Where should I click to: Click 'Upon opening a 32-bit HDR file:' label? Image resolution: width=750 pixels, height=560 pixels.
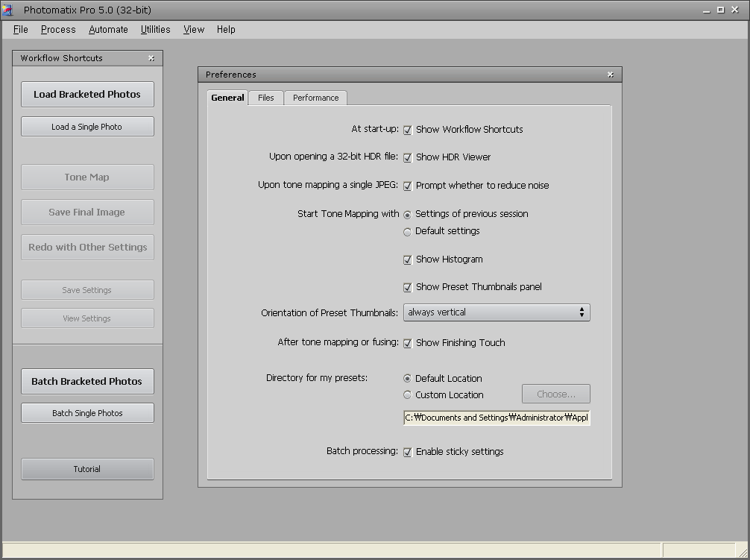coord(333,157)
